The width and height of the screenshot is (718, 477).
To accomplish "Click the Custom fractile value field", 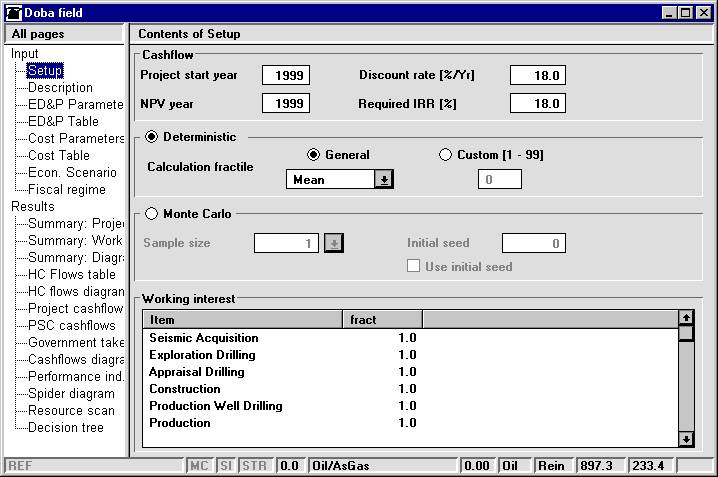I will click(x=500, y=179).
